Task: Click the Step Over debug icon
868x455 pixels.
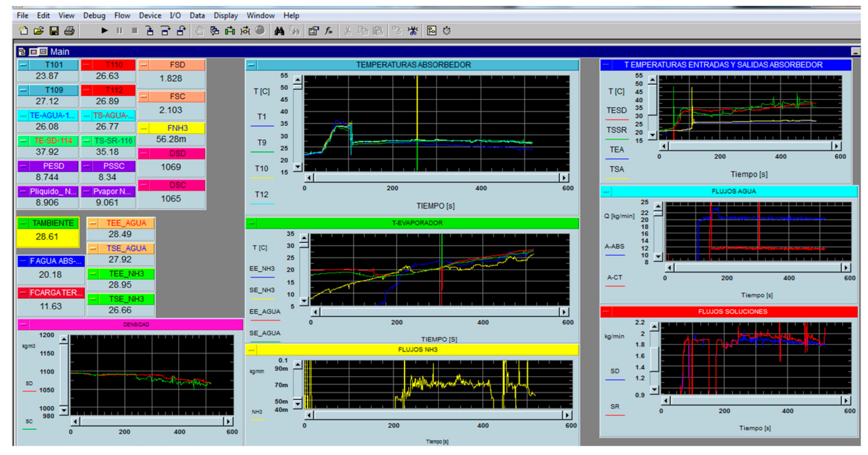Action: (165, 31)
